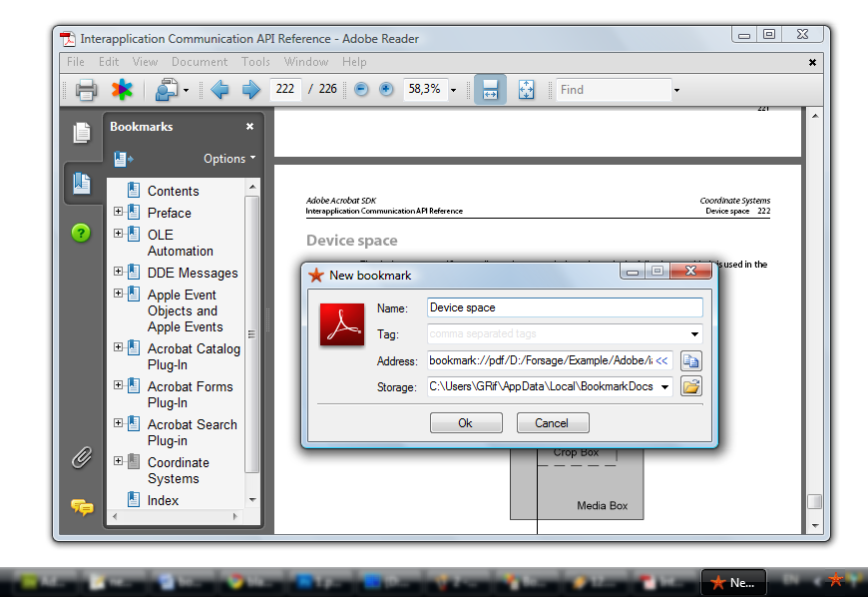Expand the DDE Messages bookmark
The height and width of the screenshot is (597, 868).
118,271
